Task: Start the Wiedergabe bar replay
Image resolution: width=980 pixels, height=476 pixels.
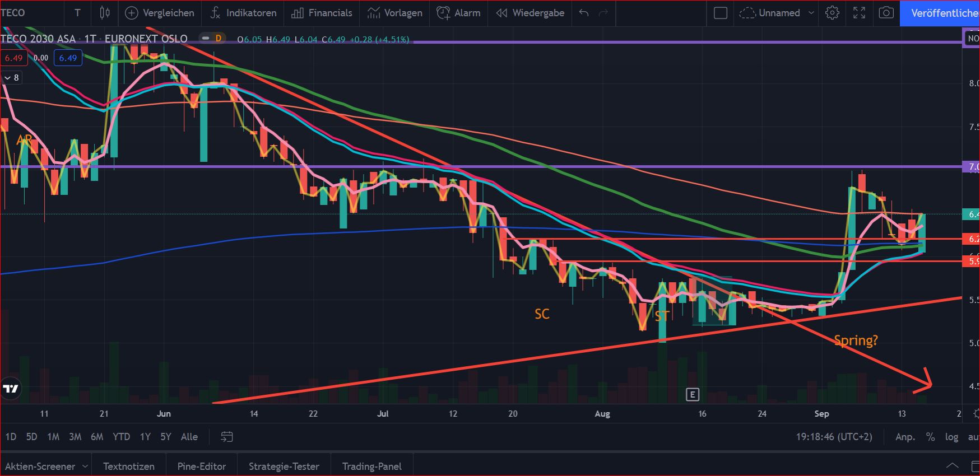Action: tap(530, 13)
